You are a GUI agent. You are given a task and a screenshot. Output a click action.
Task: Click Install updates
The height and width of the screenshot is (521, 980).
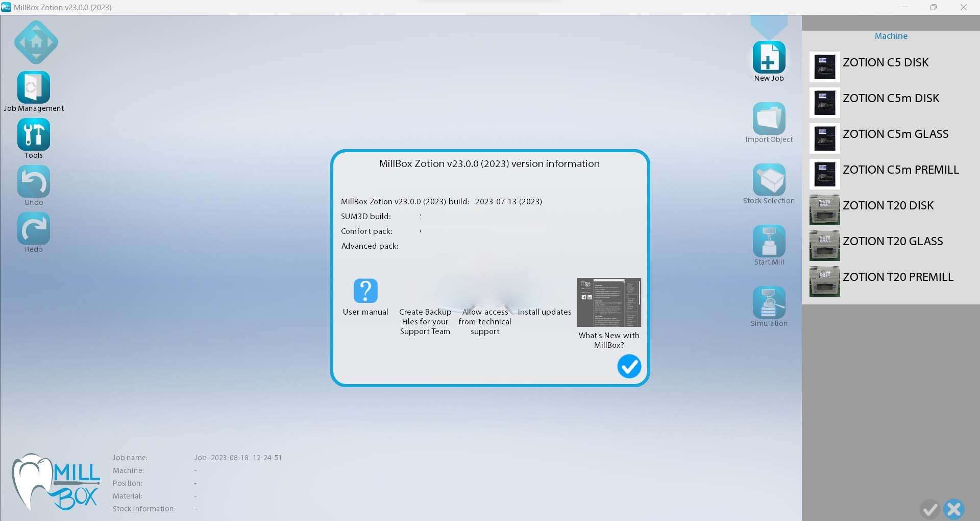544,312
